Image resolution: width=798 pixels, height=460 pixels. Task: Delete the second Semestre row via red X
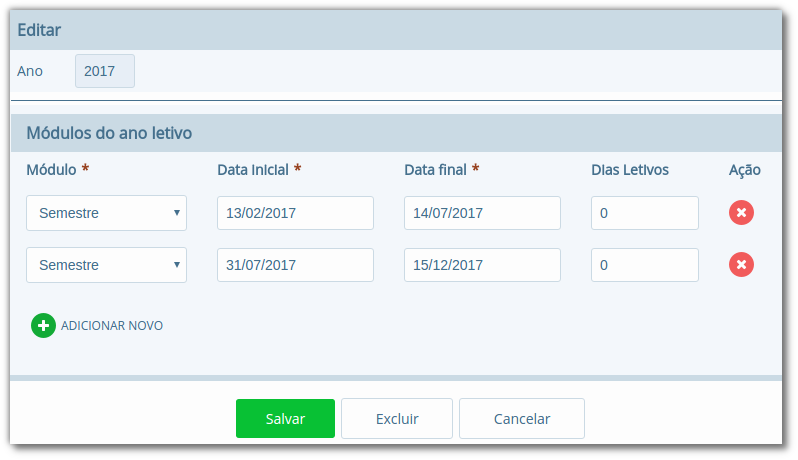pos(741,265)
